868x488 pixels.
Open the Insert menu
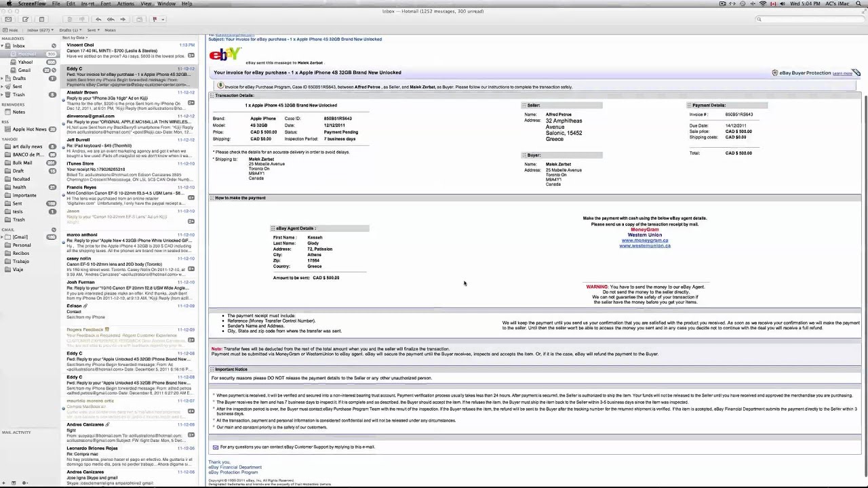tap(87, 3)
